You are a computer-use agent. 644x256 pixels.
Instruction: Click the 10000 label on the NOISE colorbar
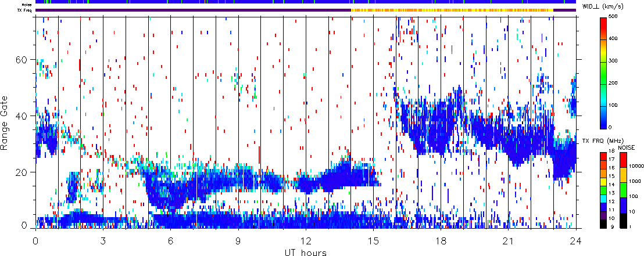pyautogui.click(x=636, y=167)
